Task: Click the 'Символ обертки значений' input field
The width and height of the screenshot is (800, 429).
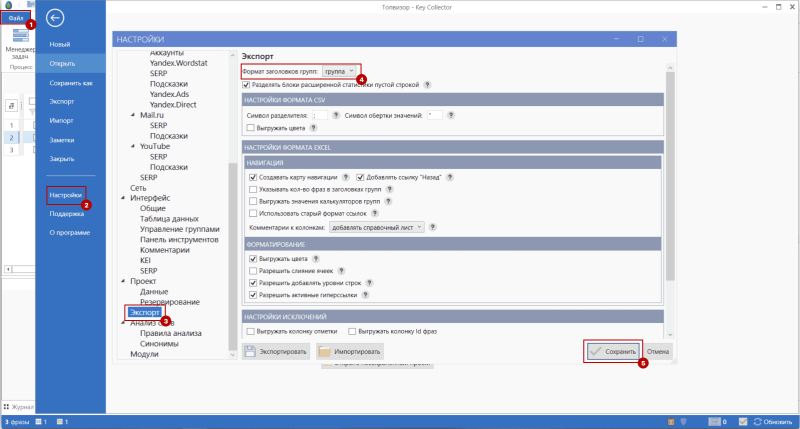Action: point(434,116)
